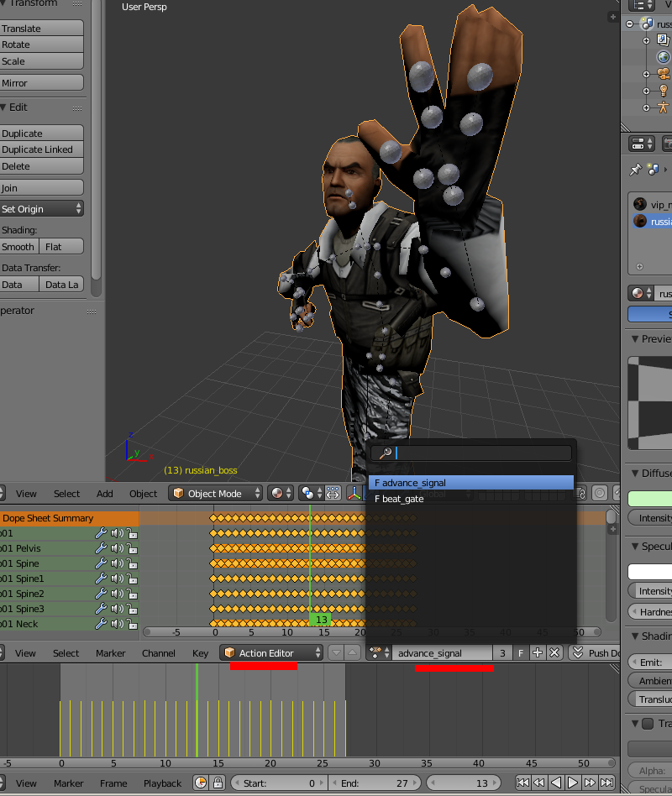
Task: Click the transform manipulator axis icon
Action: pyautogui.click(x=354, y=494)
